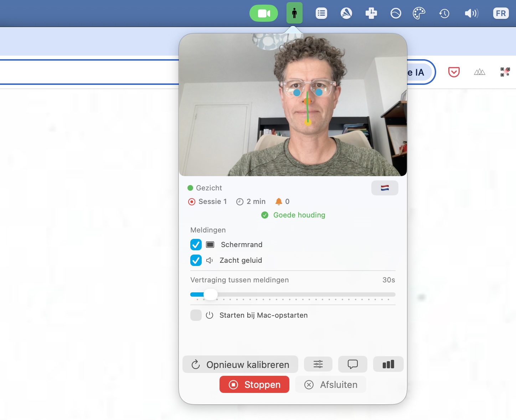The image size is (516, 420).
Task: Click the volume speaker icon in menu bar
Action: click(471, 14)
